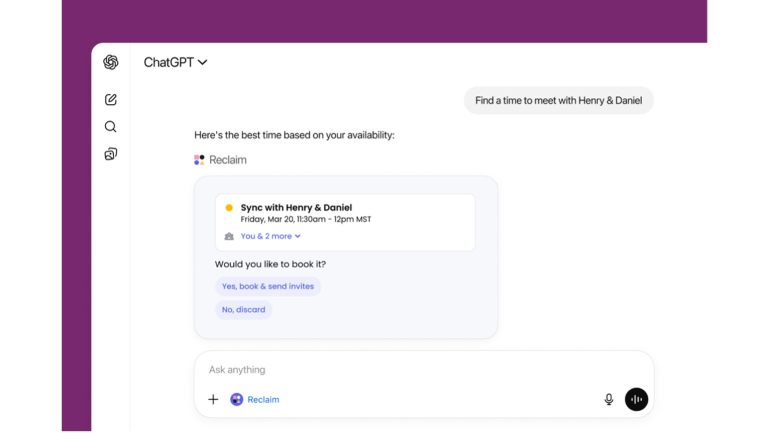Start voice mode with the black waveform button
Image resolution: width=770 pixels, height=433 pixels.
click(636, 399)
